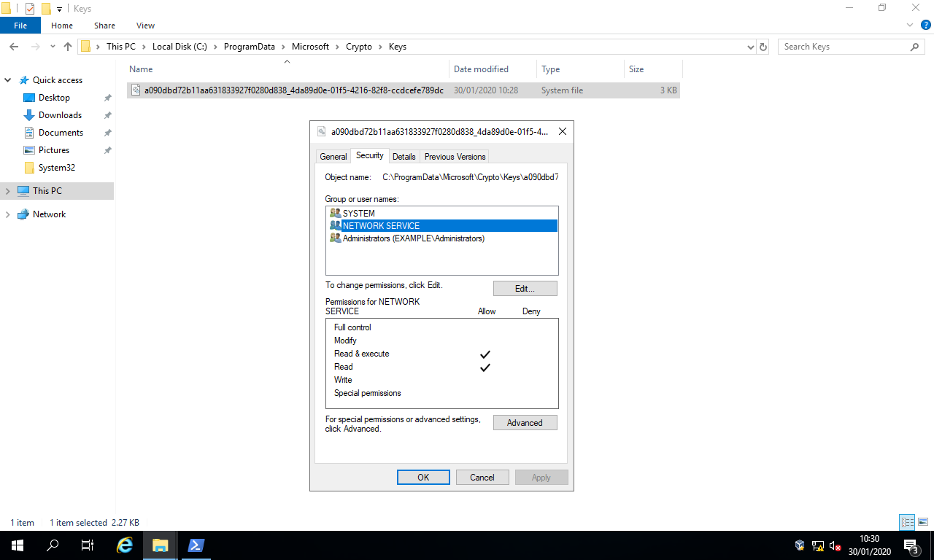This screenshot has height=560, width=934.
Task: Open Windows PowerShell from the taskbar
Action: point(195,545)
